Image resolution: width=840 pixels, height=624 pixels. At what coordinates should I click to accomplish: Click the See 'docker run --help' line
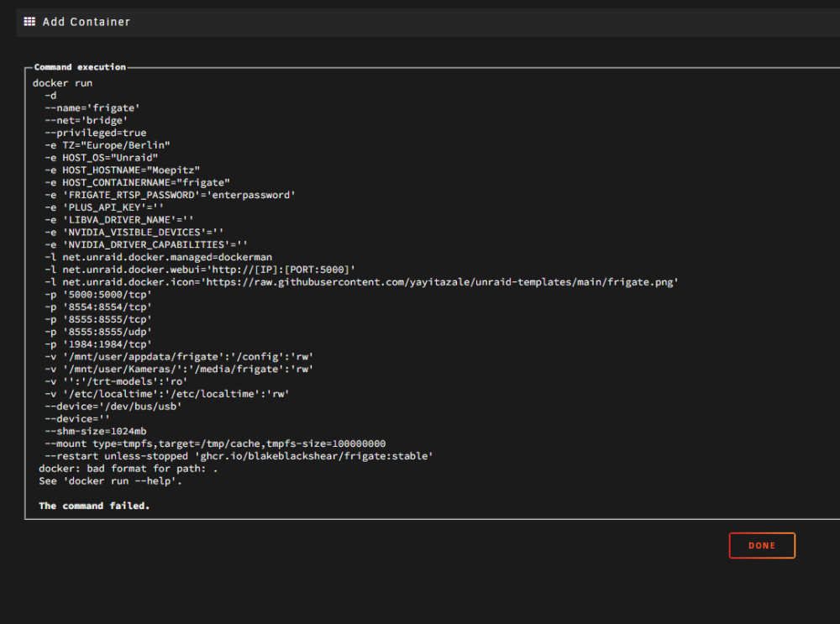110,481
